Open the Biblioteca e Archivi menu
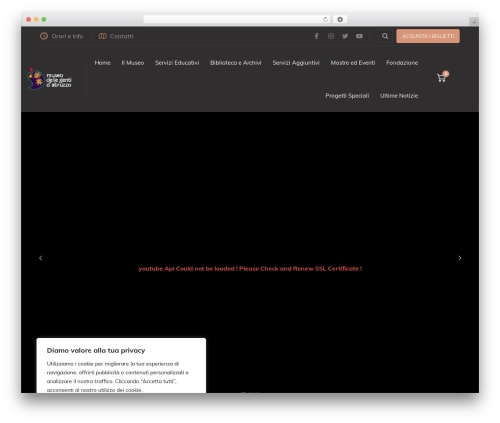This screenshot has height=423, width=500. pyautogui.click(x=236, y=63)
